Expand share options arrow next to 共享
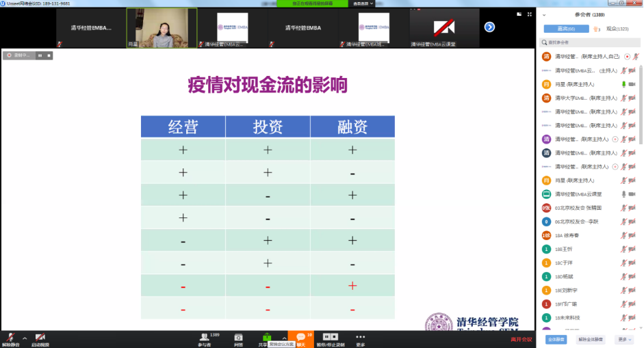644x348 pixels. [284, 338]
